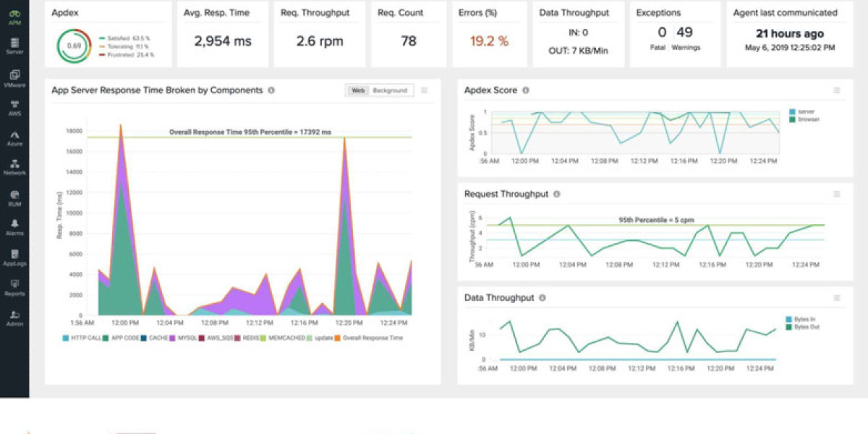Open the AWS monitoring icon
This screenshot has height=434, width=868.
[14, 106]
